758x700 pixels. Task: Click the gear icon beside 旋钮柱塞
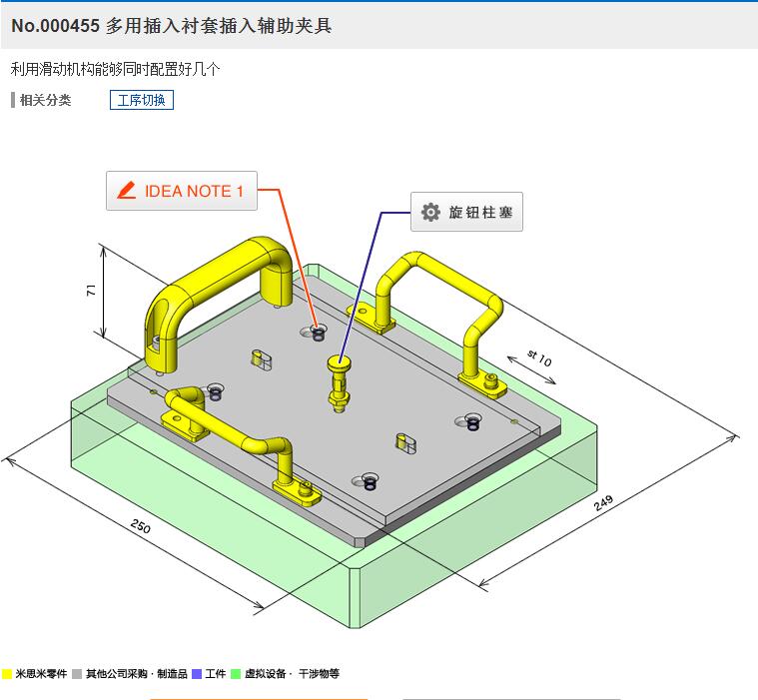(430, 212)
